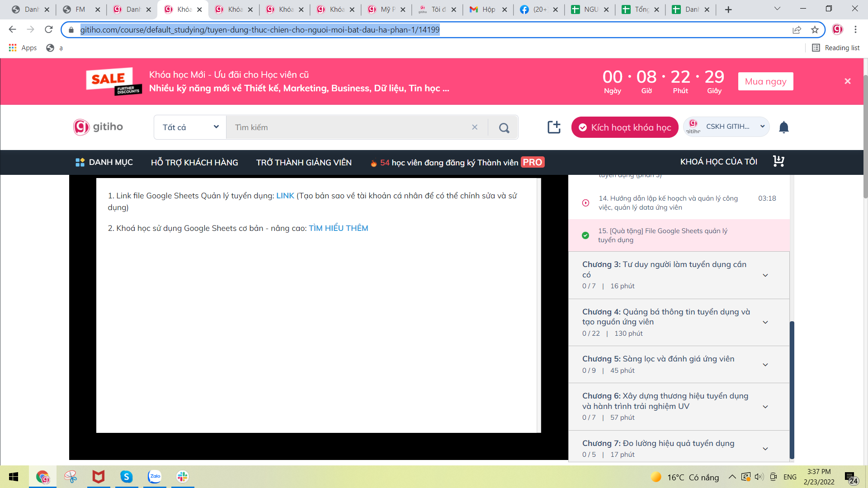Open the DANH MỤC menu
Screen dimensions: 868x488
pyautogui.click(x=104, y=162)
